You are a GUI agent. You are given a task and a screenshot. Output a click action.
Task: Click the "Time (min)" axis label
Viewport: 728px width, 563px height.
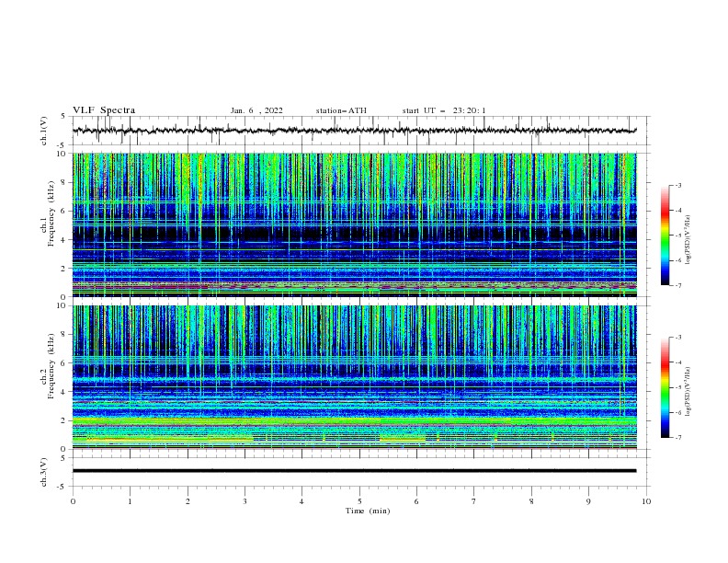pyautogui.click(x=368, y=511)
